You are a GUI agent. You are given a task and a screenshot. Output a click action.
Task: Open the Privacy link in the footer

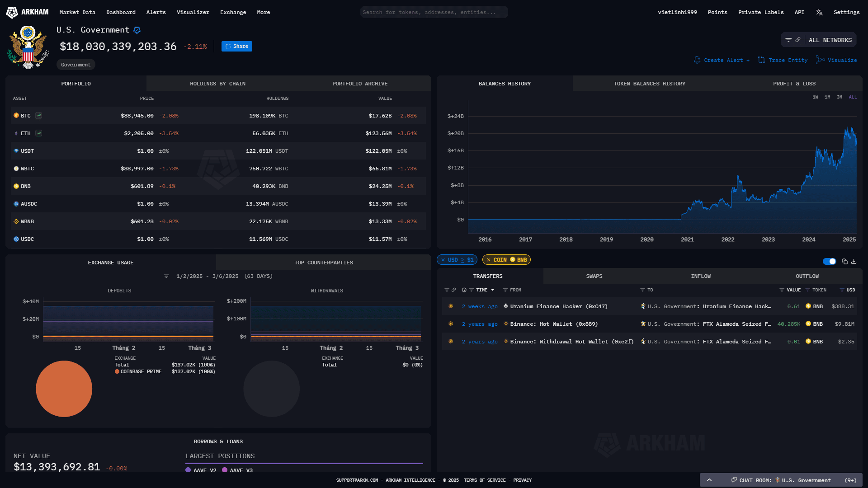click(x=523, y=480)
